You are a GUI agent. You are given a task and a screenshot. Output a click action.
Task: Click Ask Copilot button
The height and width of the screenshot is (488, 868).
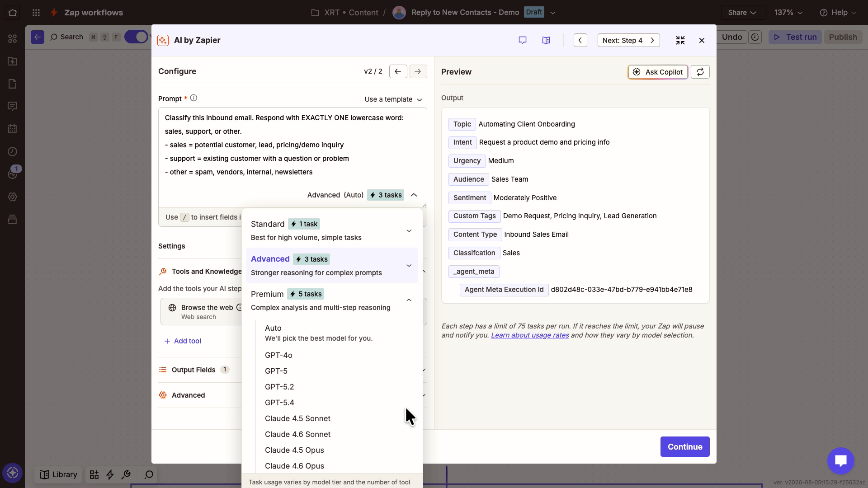coord(658,72)
